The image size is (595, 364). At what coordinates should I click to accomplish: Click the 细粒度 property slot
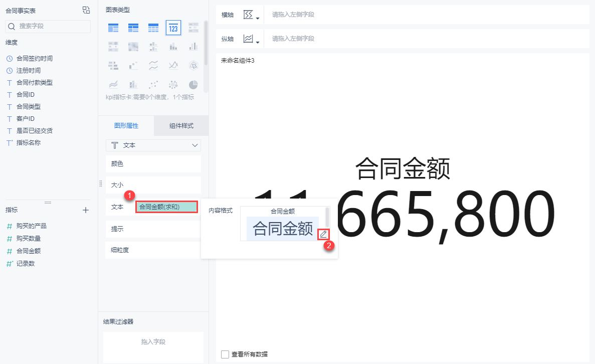[x=153, y=250]
